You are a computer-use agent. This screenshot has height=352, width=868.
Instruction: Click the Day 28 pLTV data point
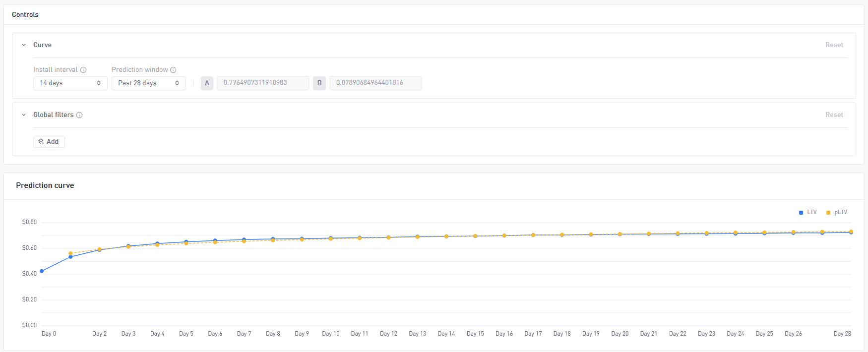[851, 232]
